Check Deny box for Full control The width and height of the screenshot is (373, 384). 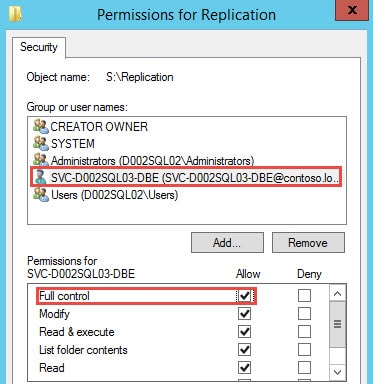(x=304, y=296)
